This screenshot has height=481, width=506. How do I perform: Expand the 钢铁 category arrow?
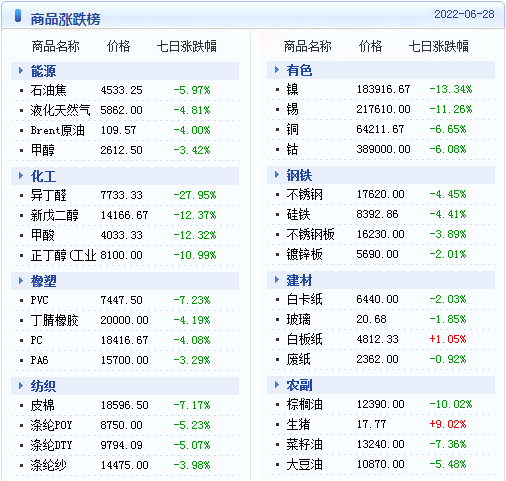click(277, 175)
